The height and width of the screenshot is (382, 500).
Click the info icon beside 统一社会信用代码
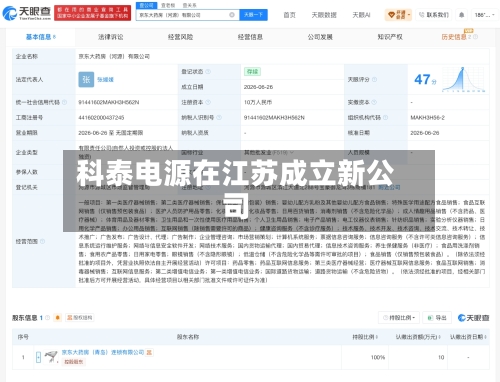64,102
